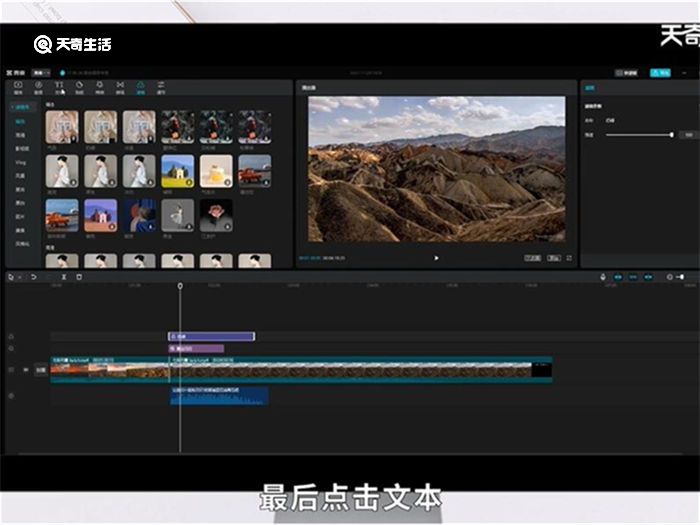700x525 pixels.
Task: Click the filter intensity slider handle
Action: [x=671, y=134]
